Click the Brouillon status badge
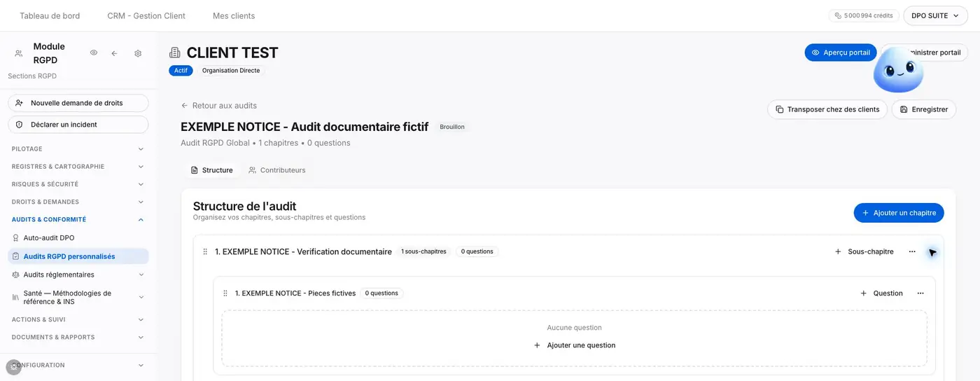980x381 pixels. [452, 127]
